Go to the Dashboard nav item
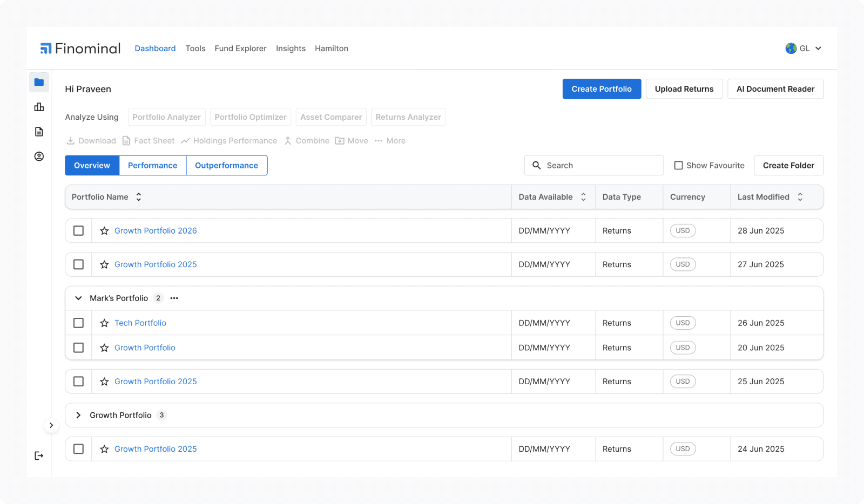The width and height of the screenshot is (864, 504). tap(155, 49)
